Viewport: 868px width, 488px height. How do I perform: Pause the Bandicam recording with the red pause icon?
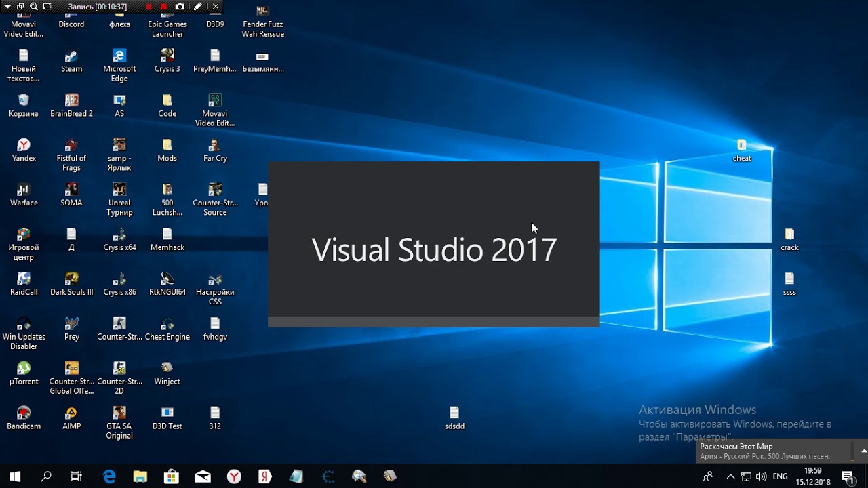tap(149, 7)
